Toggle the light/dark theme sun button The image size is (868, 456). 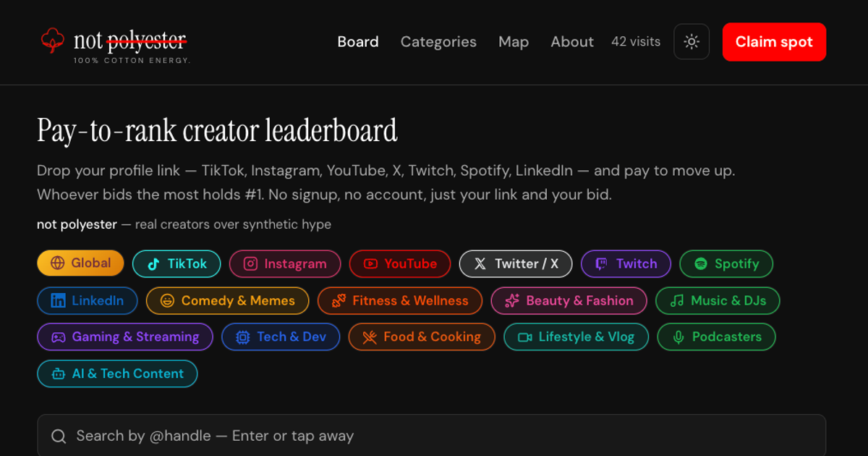tap(692, 42)
